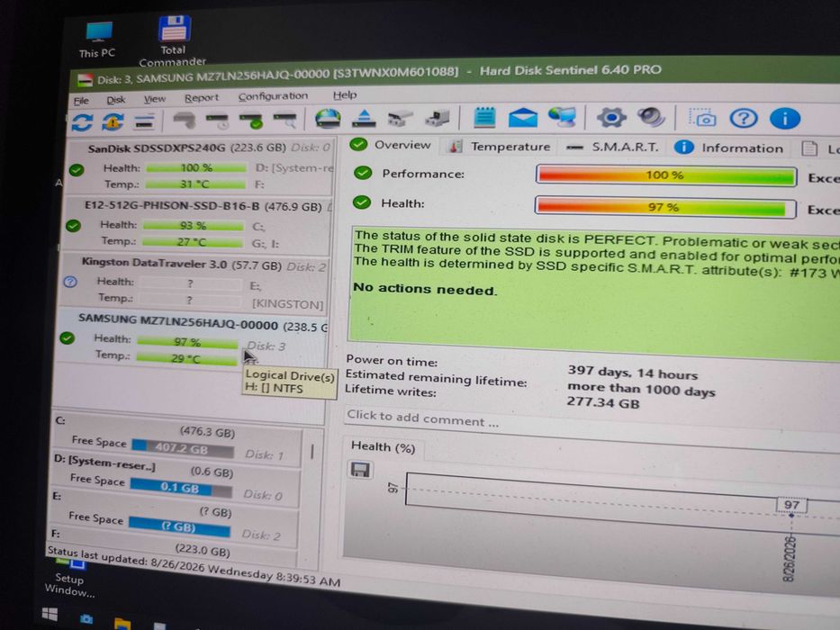The height and width of the screenshot is (630, 840).
Task: Click PHISON Temp 27 °C bar
Action: point(193,242)
